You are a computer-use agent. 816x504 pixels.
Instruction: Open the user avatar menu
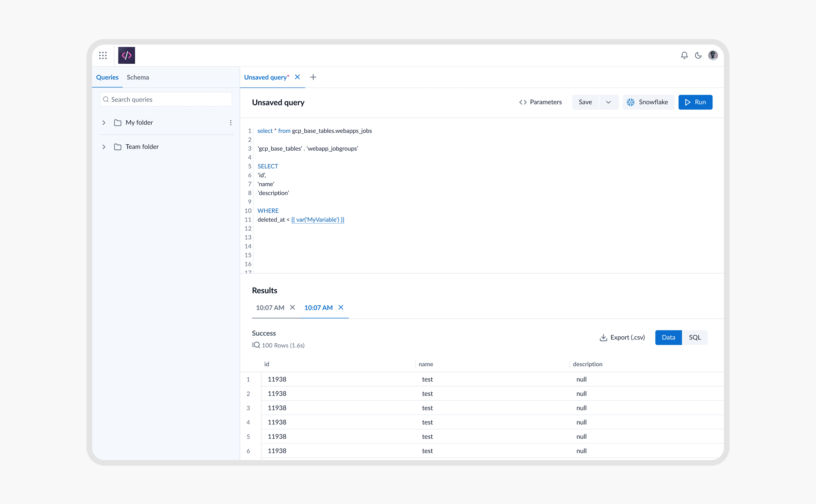click(x=713, y=55)
